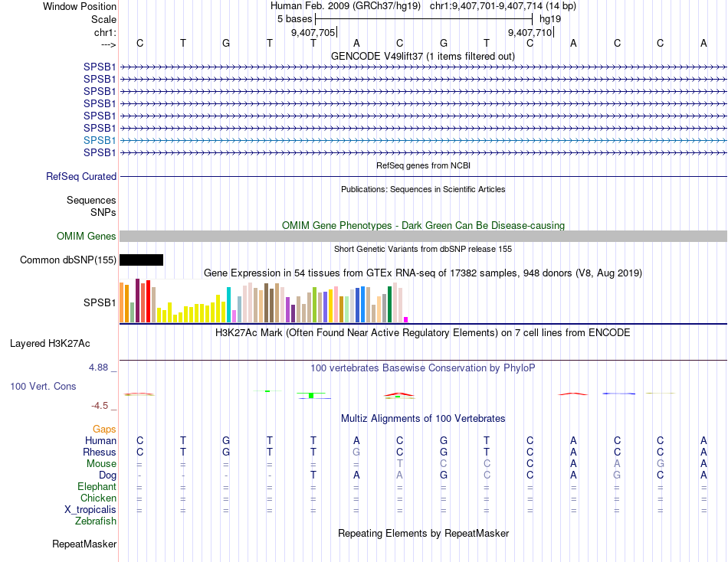Click the Sequences track label
Screen dimensions: 728x562
(x=91, y=200)
